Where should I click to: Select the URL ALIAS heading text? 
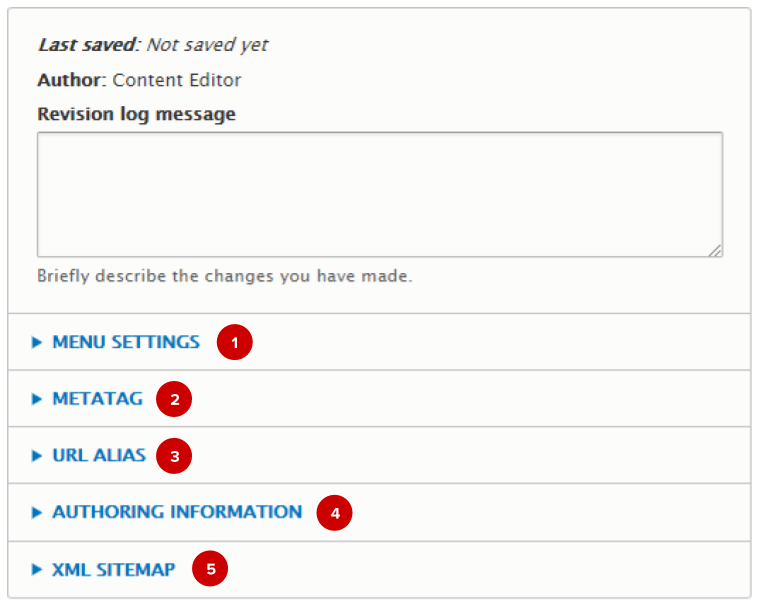pyautogui.click(x=99, y=456)
